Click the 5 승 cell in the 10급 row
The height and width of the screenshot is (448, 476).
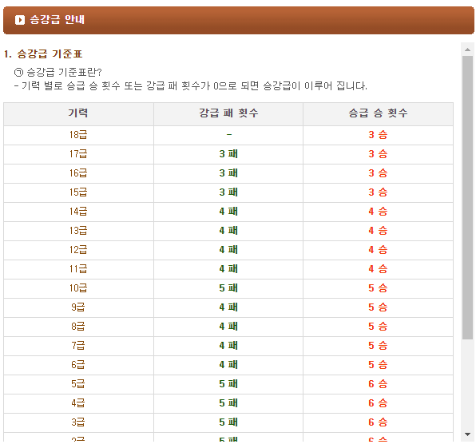(x=378, y=288)
